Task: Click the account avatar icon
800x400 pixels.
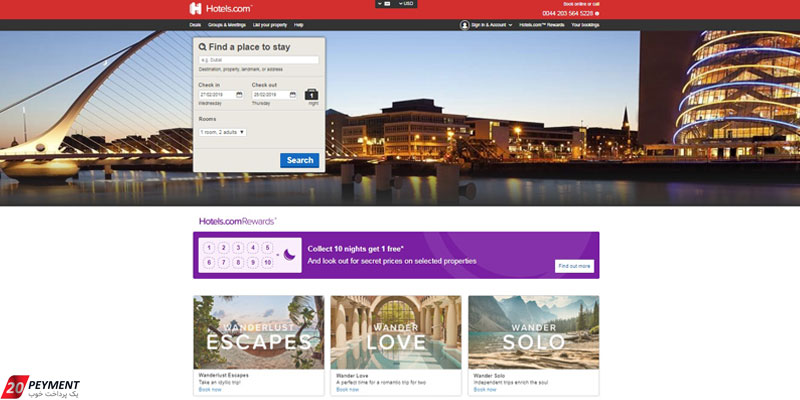Action: pyautogui.click(x=464, y=25)
